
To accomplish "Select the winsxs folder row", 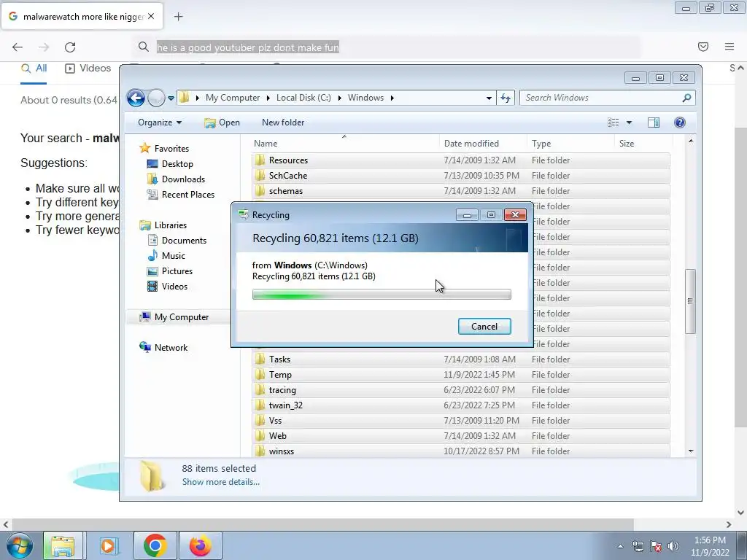I will (461, 451).
